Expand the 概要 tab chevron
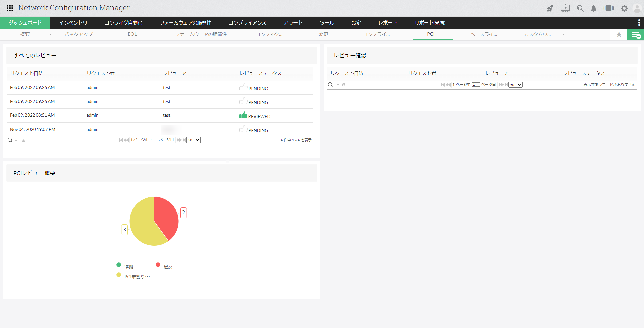644x328 pixels. coord(50,35)
